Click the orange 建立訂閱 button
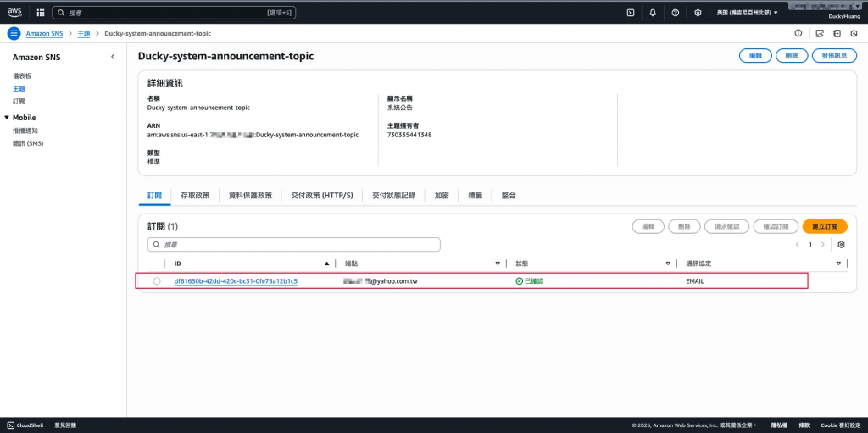 pos(824,226)
